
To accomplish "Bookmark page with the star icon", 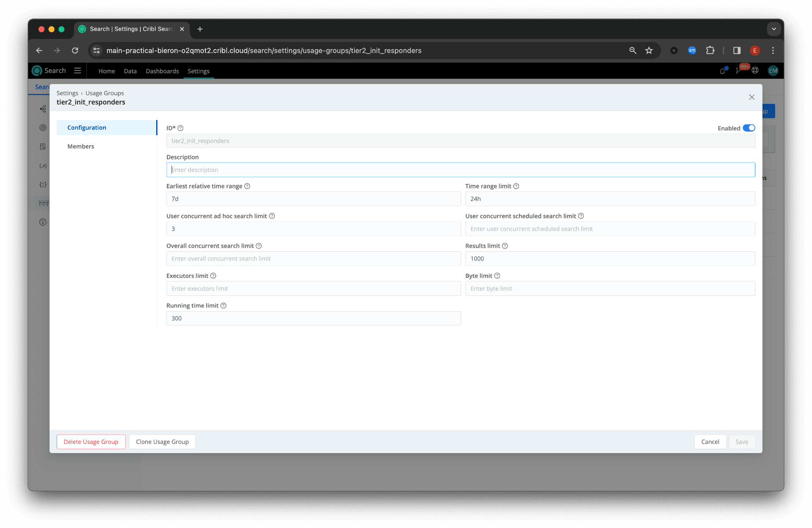I will click(649, 50).
